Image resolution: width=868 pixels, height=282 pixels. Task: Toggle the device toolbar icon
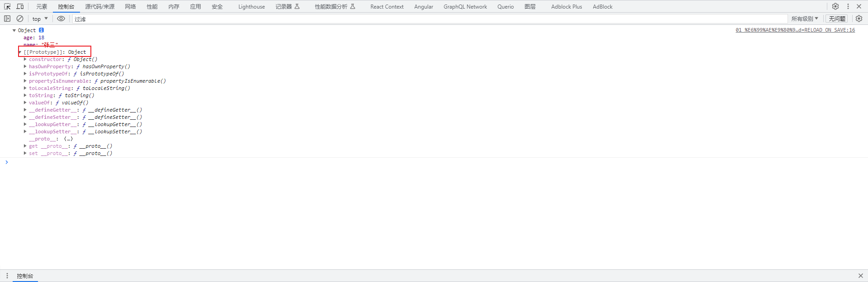[x=20, y=6]
